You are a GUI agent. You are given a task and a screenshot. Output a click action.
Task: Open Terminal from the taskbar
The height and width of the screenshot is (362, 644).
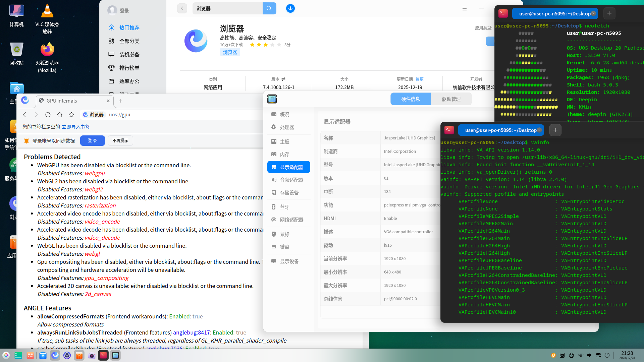[x=103, y=355]
